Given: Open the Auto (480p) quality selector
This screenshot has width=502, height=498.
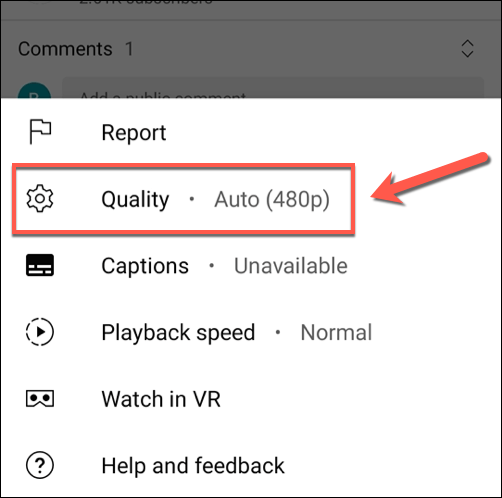Looking at the screenshot, I should pyautogui.click(x=272, y=200).
